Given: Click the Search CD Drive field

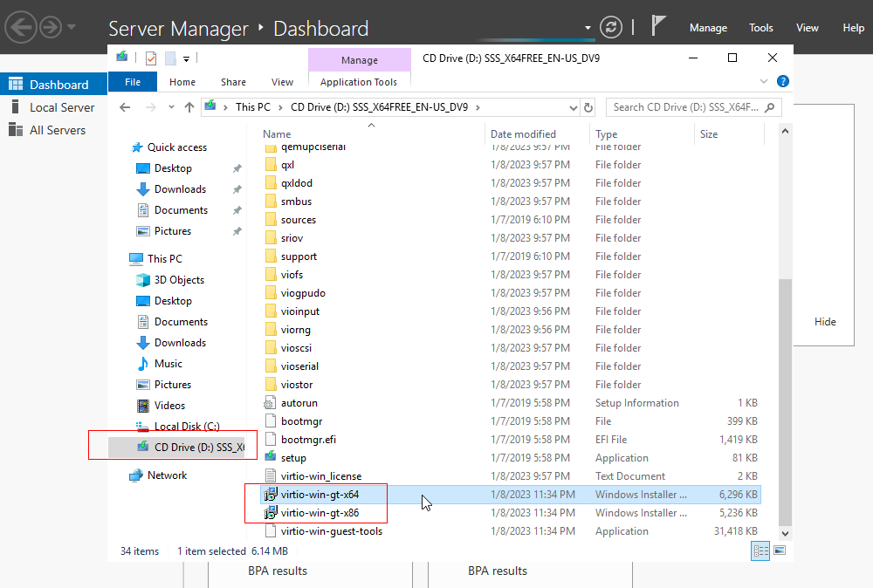Looking at the screenshot, I should 693,107.
